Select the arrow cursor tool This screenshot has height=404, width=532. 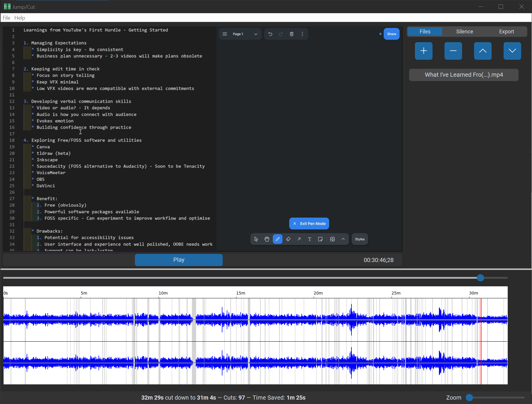coord(256,239)
